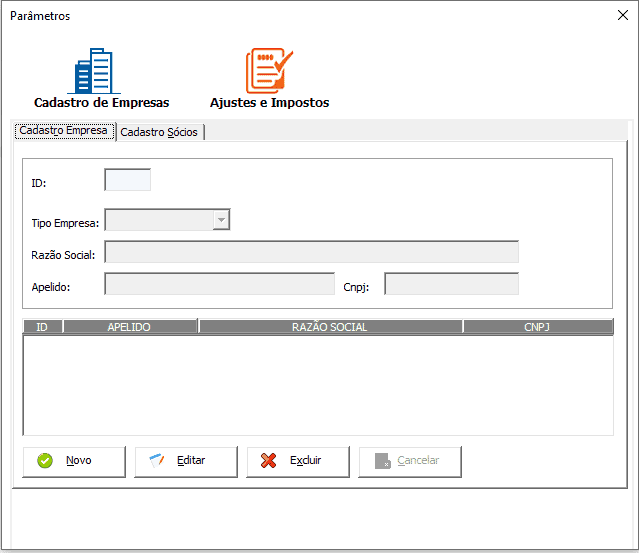
Task: Click the Editar button label
Action: [x=191, y=460]
